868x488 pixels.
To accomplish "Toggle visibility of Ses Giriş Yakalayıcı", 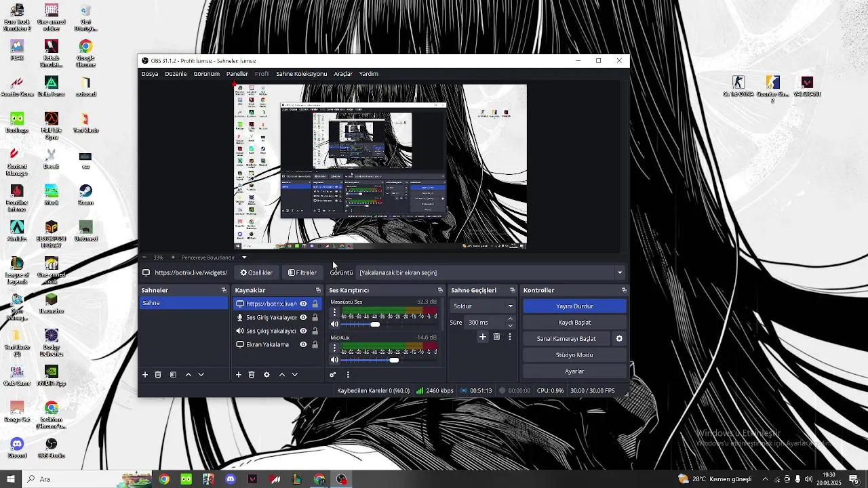I will point(303,317).
